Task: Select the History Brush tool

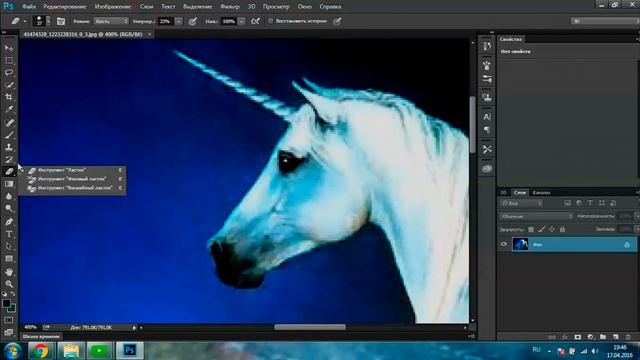Action: point(9,159)
